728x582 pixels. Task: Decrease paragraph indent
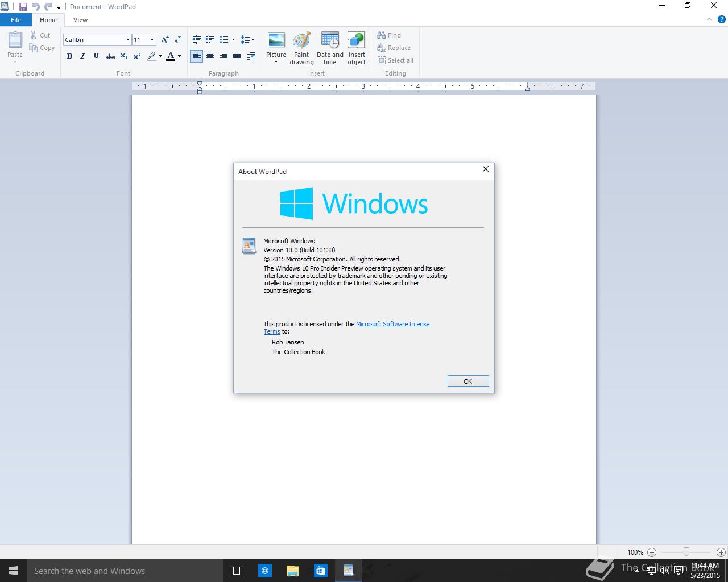[x=197, y=40]
